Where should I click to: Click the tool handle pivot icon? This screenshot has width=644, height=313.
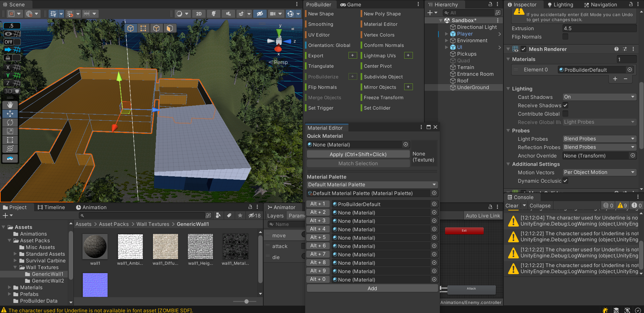(x=12, y=14)
